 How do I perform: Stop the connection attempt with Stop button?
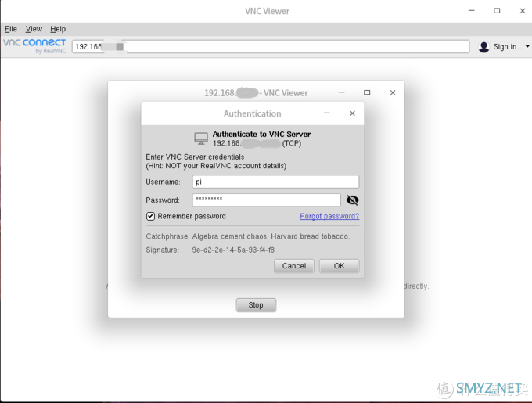click(256, 305)
